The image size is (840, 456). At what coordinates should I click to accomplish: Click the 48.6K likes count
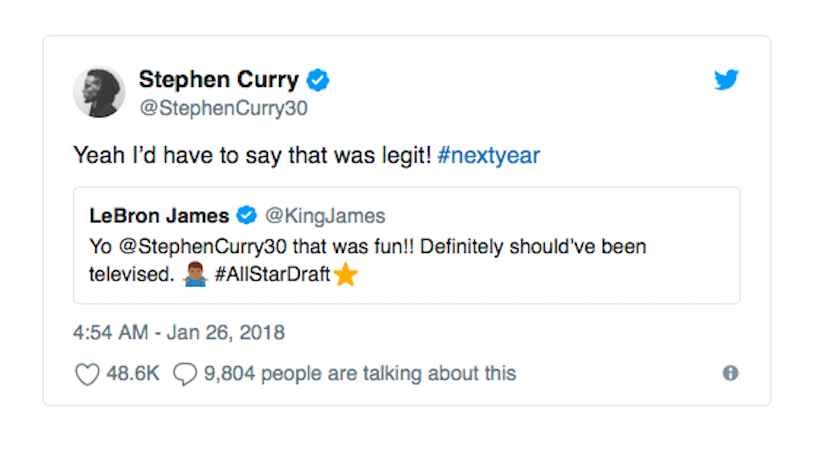click(132, 374)
